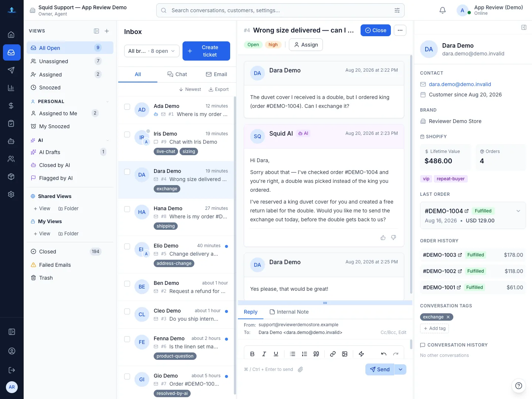The image size is (532, 399).
Task: Change the Newest sort order
Action: pyautogui.click(x=190, y=89)
